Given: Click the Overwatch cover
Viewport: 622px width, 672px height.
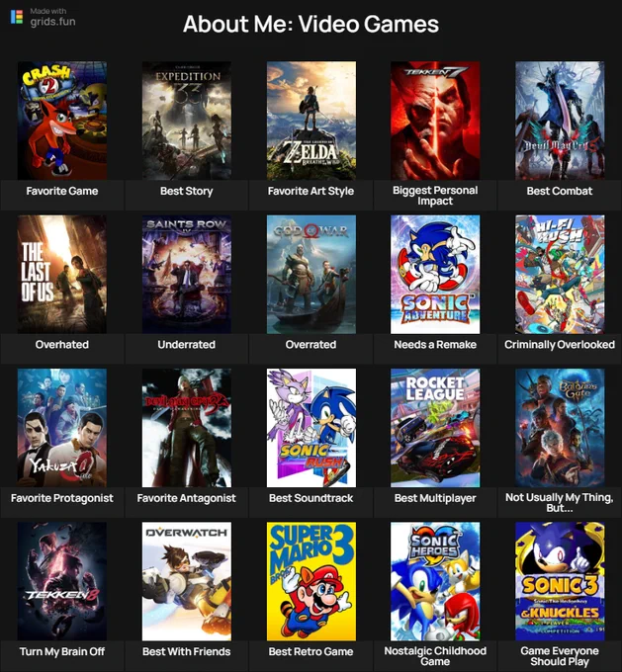Looking at the screenshot, I should (x=187, y=581).
